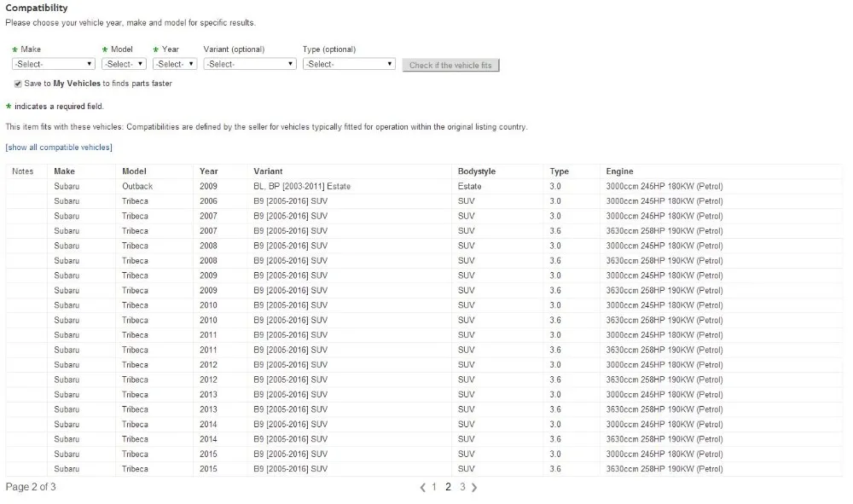Click My Vehicles bold text
Viewport: 853px width, 504px height.
pyautogui.click(x=77, y=84)
